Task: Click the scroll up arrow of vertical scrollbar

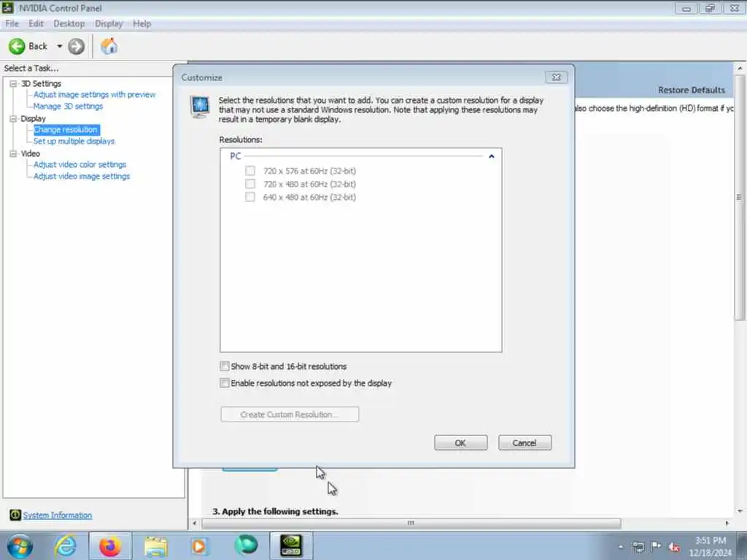Action: 740,68
